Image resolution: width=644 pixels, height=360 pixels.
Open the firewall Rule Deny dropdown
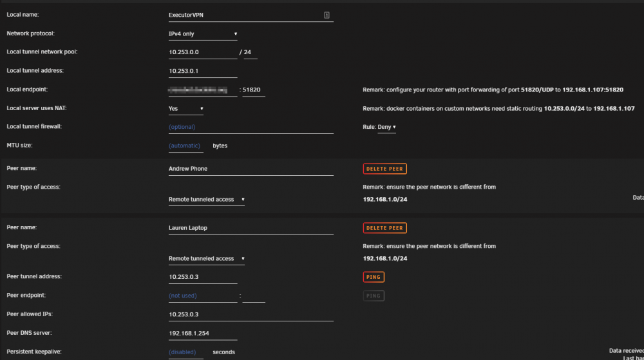coord(386,127)
